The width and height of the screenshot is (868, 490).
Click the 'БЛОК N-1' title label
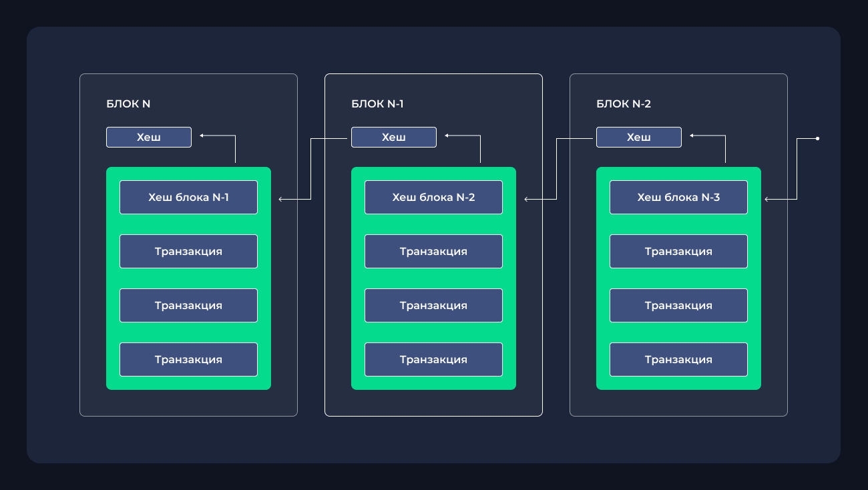(377, 104)
